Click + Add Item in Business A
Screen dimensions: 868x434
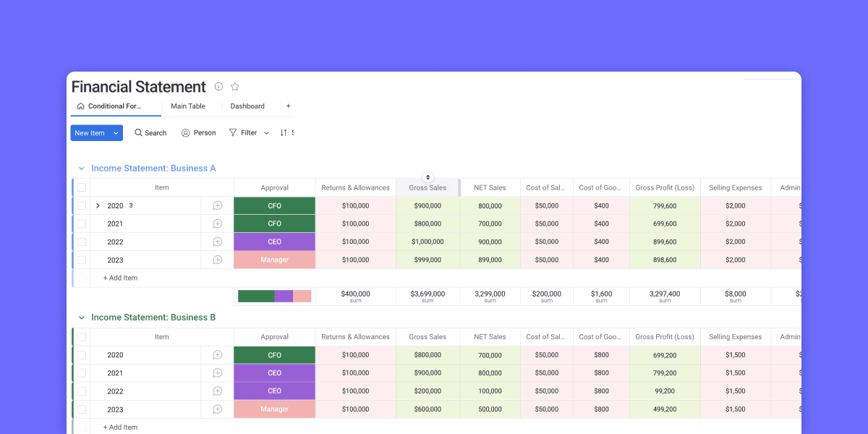tap(120, 278)
